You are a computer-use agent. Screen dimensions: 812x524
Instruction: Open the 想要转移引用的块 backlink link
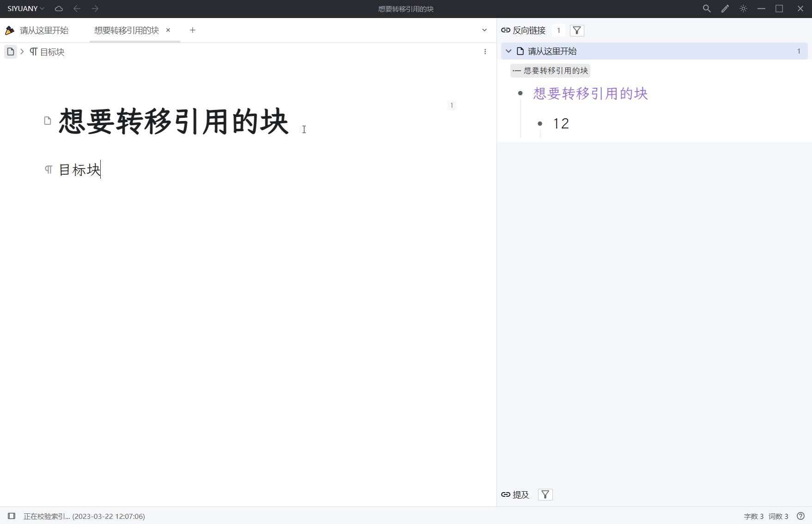589,93
